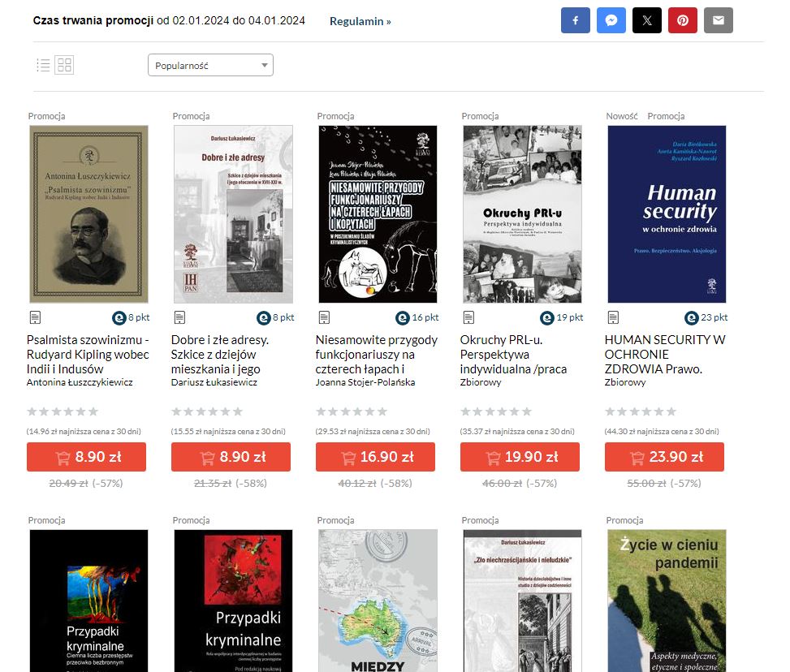The image size is (790, 672).
Task: Add Niesamowite przygody book for 16.90 zł
Action: pos(375,457)
